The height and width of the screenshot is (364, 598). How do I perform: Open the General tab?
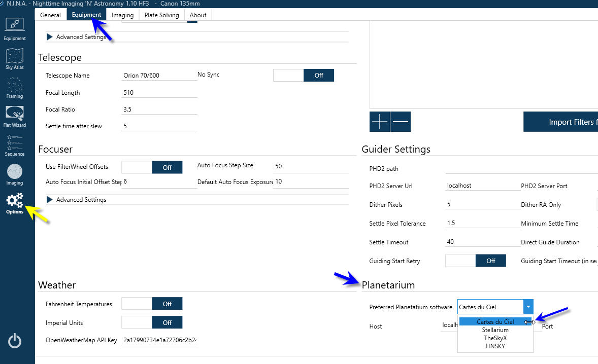(x=50, y=15)
